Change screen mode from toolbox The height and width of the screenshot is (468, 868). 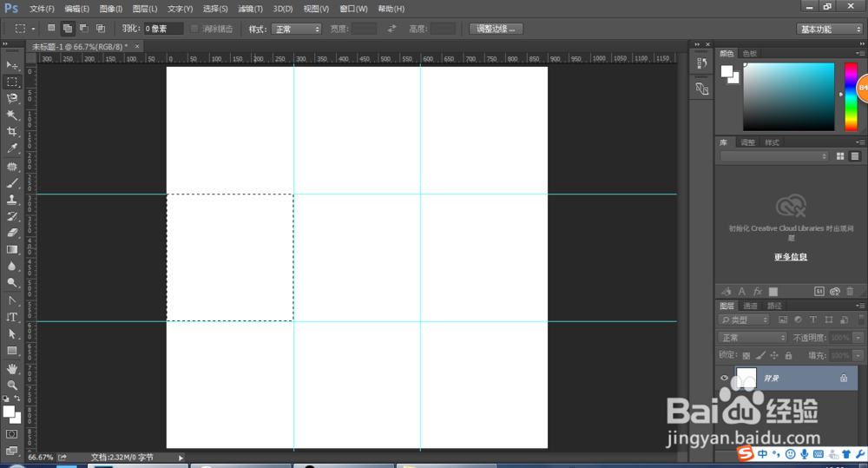point(11,451)
